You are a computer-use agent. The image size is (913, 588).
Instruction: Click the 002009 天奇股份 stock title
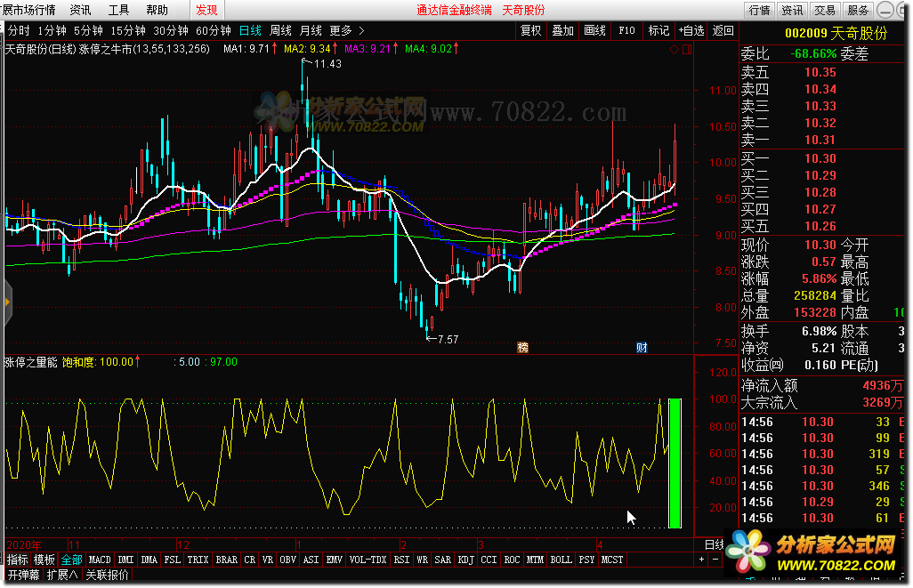click(836, 33)
